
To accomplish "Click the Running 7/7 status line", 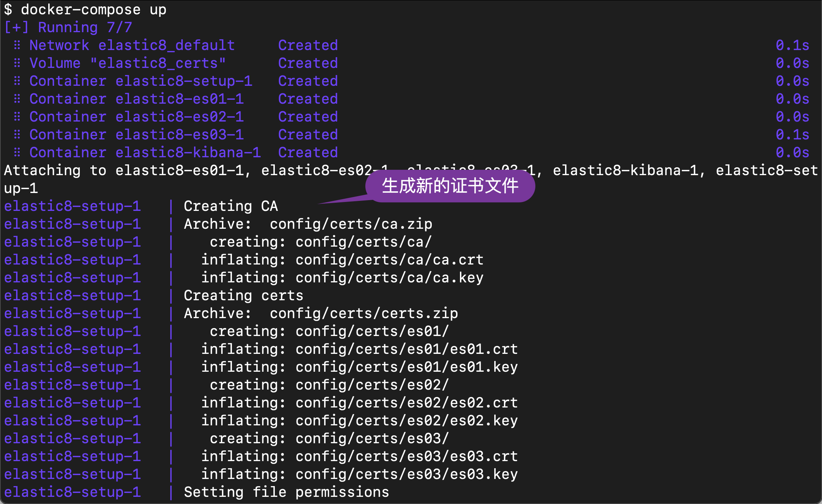I will 68,28.
